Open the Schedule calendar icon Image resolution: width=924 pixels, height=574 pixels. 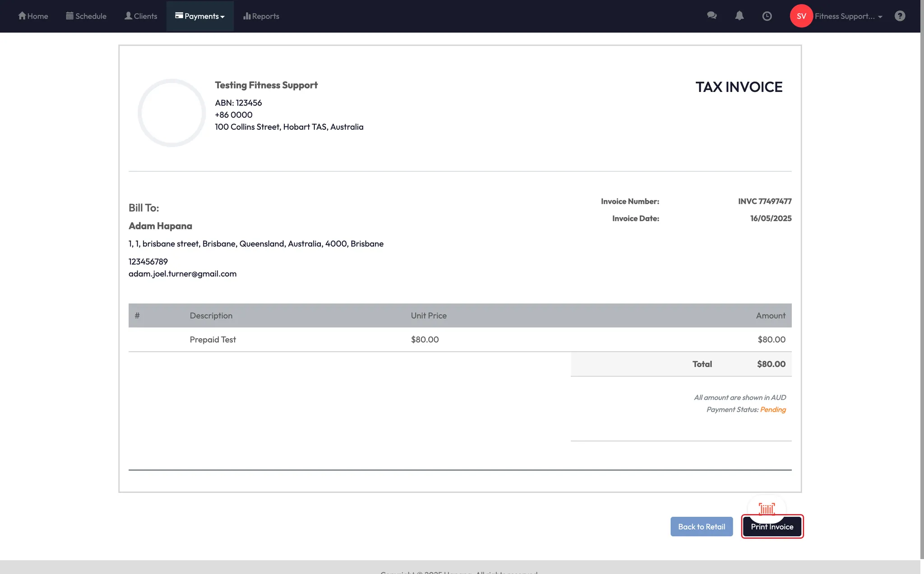pyautogui.click(x=69, y=16)
